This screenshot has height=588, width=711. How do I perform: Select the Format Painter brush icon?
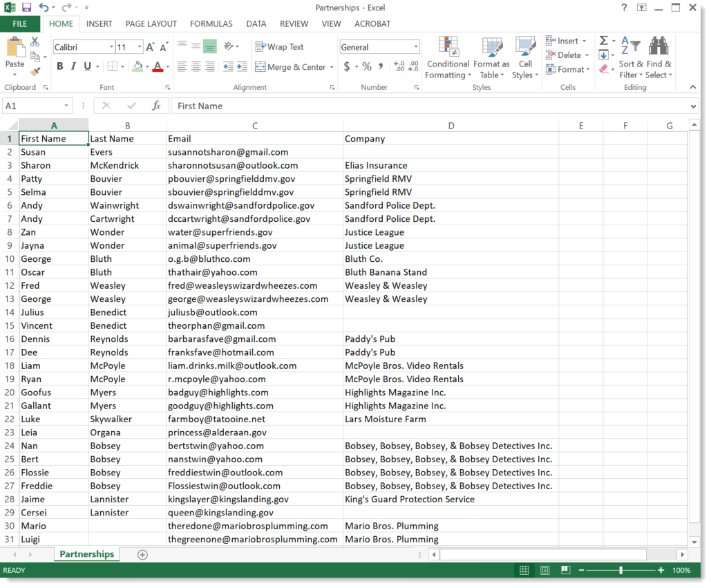click(x=35, y=71)
